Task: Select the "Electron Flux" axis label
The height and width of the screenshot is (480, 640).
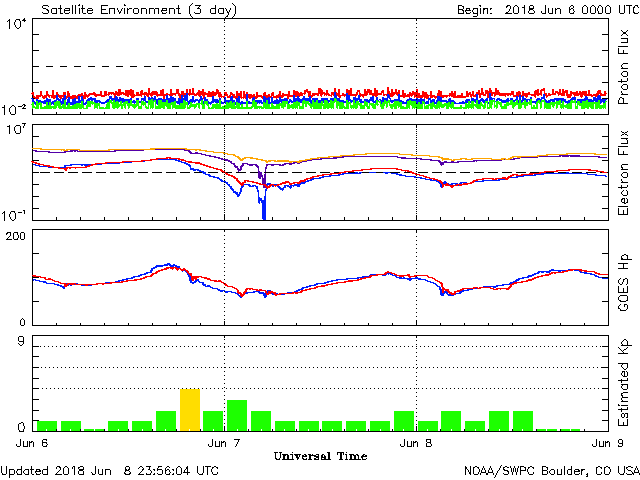Action: 623,173
